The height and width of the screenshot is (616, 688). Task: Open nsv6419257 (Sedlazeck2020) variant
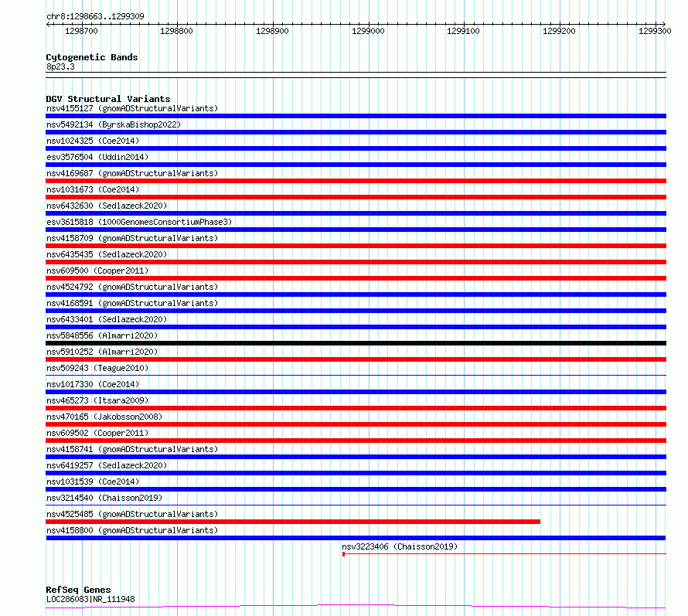point(107,465)
